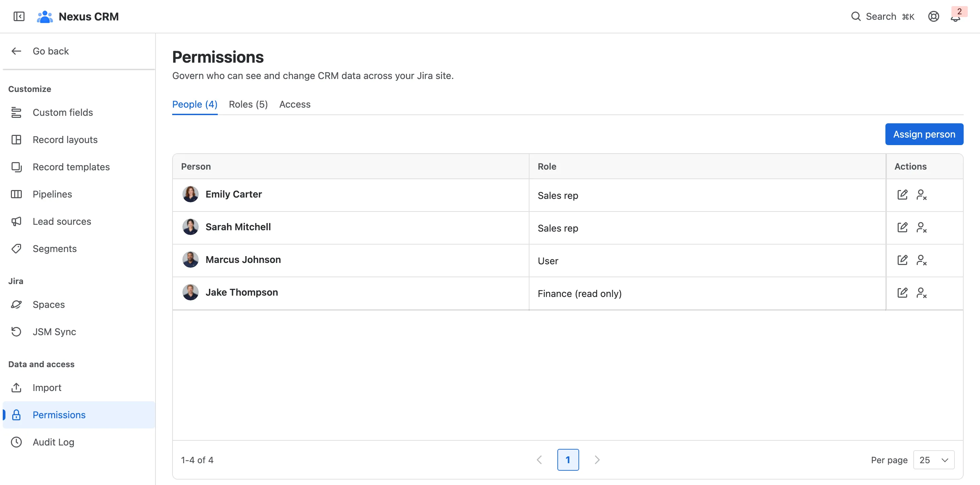Open the help lifebuoy icon

pyautogui.click(x=933, y=16)
